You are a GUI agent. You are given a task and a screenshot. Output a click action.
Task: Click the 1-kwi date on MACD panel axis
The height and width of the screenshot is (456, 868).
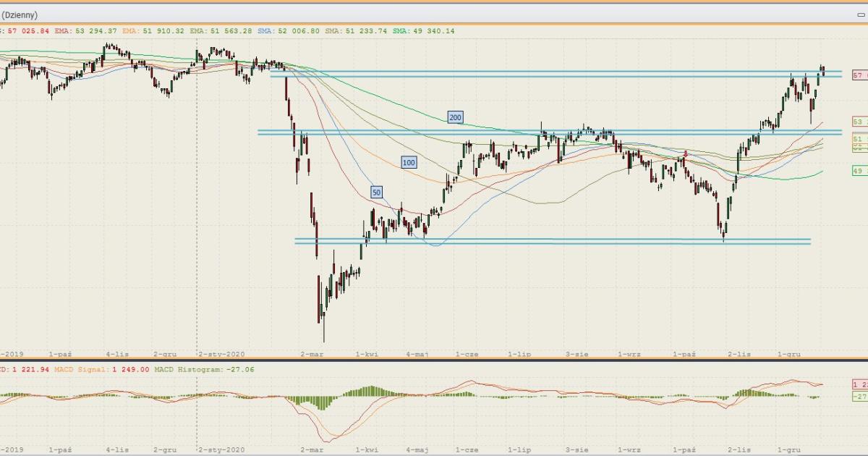click(366, 449)
